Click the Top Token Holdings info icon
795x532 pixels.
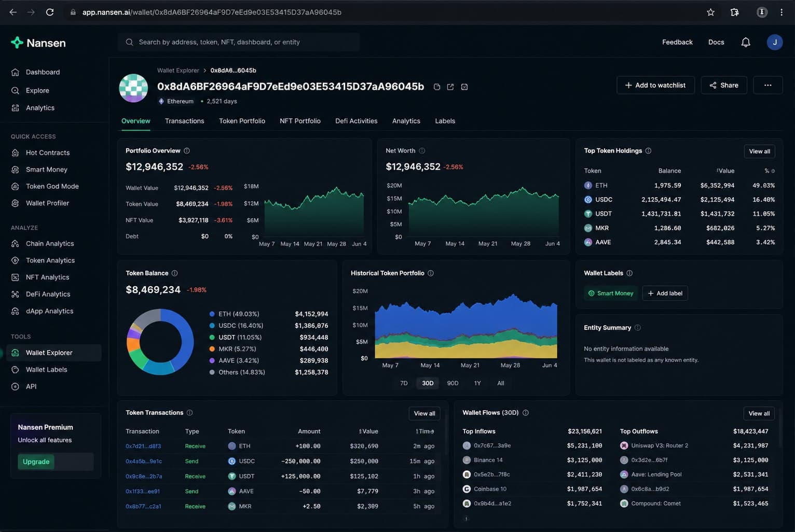coord(648,151)
